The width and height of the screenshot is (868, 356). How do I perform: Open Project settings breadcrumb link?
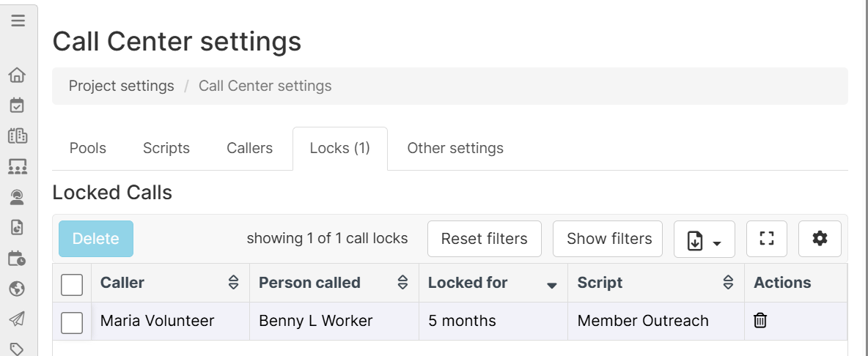click(121, 86)
